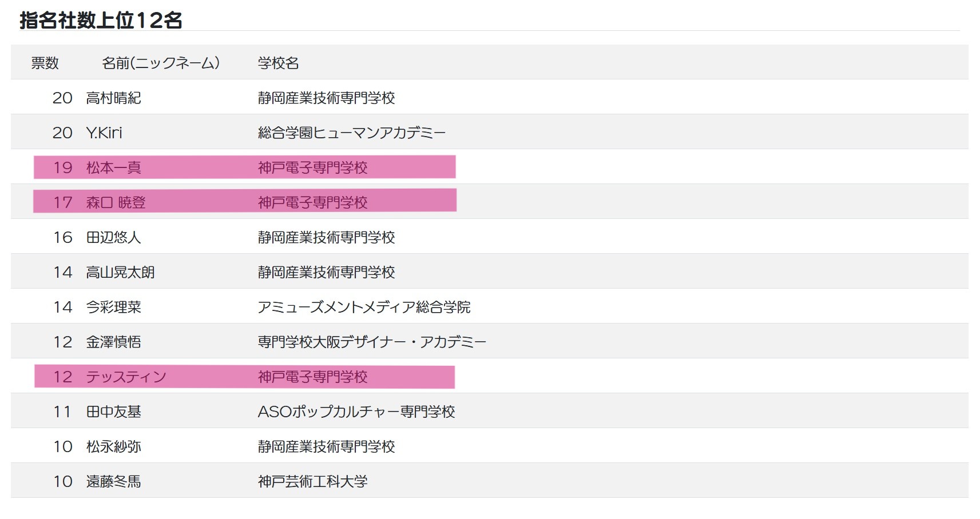Click 神戸芸術工科大学 school name
This screenshot has width=980, height=519.
coord(312,481)
